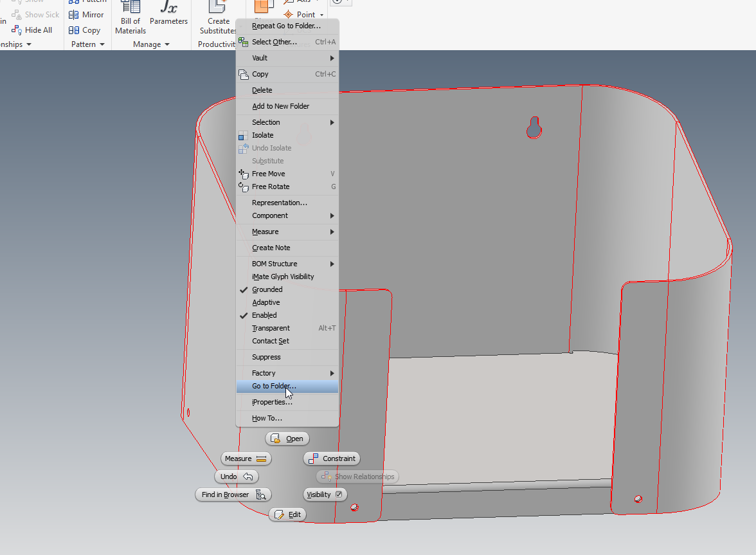Click the Copy icon in context menu
The height and width of the screenshot is (555, 756).
point(244,74)
